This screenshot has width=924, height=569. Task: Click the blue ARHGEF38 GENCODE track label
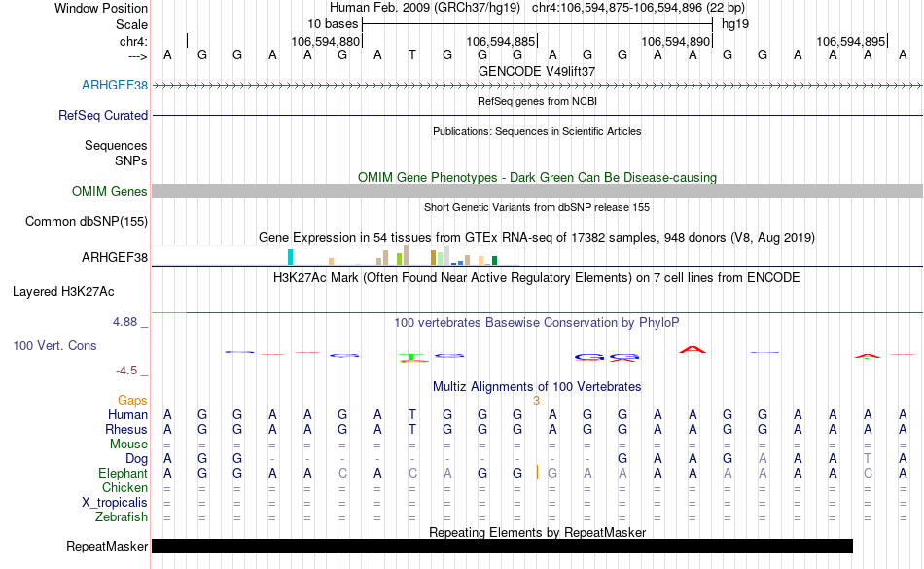point(115,85)
